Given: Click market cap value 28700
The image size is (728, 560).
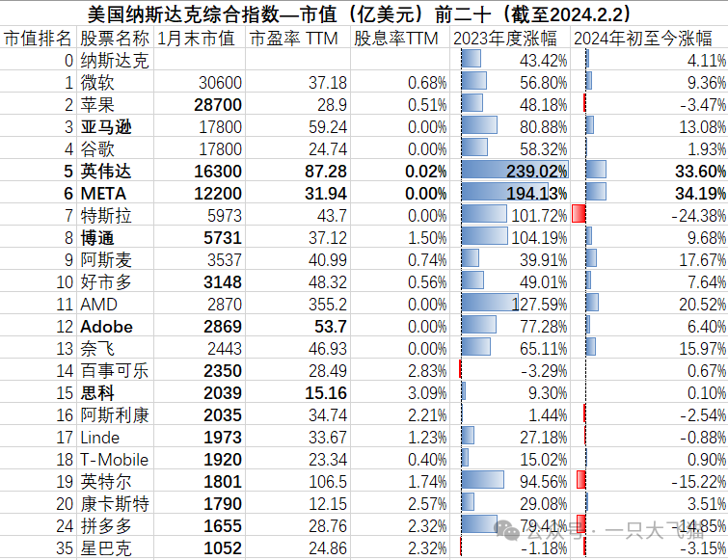Looking at the screenshot, I should [218, 105].
